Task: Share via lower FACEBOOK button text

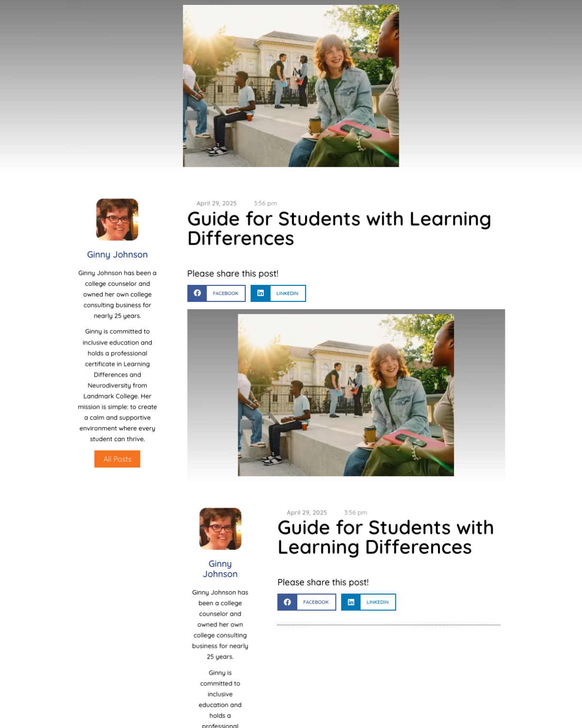Action: (x=316, y=602)
